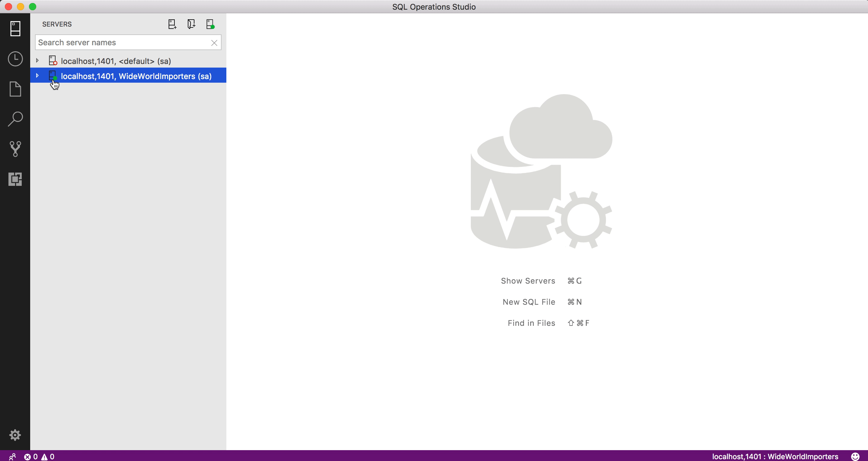Open the Task History clock icon

(15, 59)
